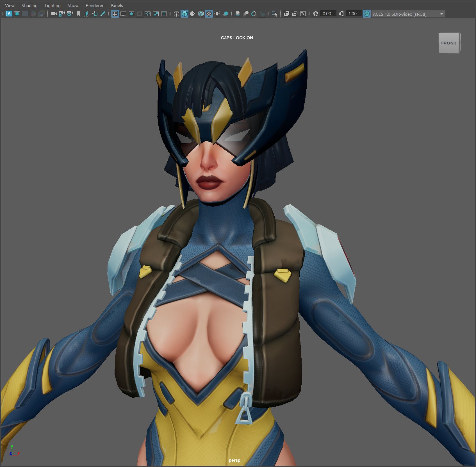Click the Lock Camera icon

62,14
